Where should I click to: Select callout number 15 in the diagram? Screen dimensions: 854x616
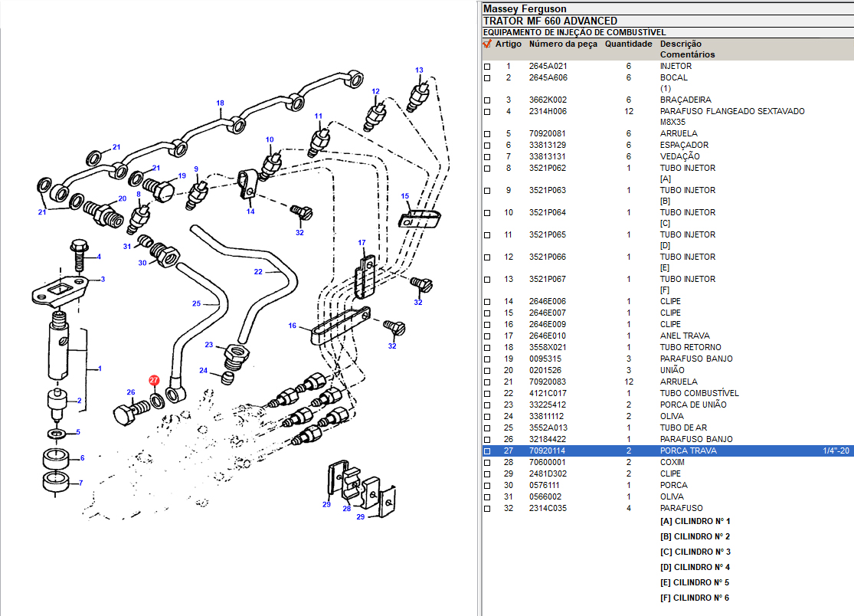point(404,196)
